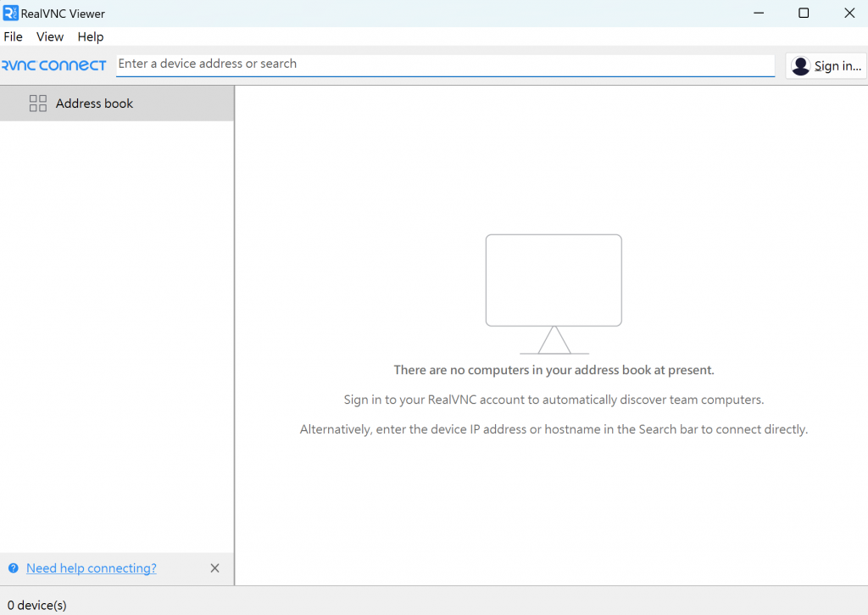
Task: Open the Help menu
Action: [x=90, y=36]
